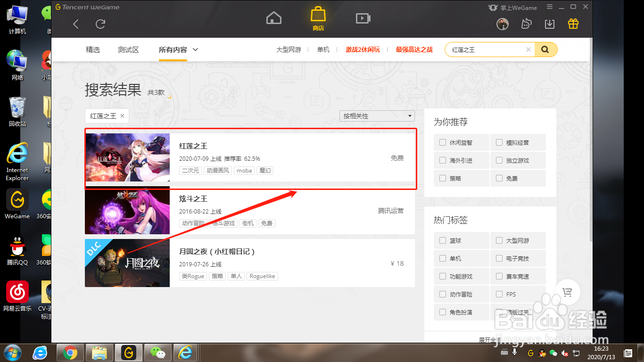Check the 休闲益智 checkbox

coord(442,142)
